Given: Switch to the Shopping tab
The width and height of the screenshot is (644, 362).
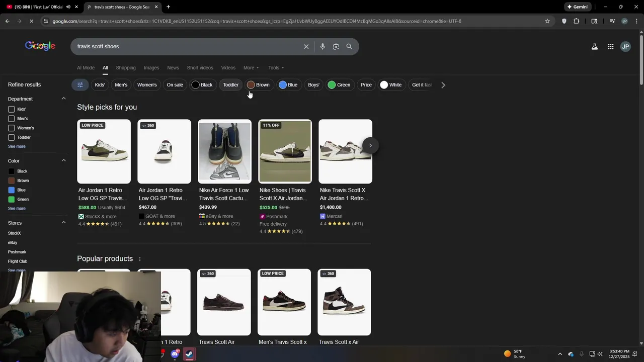Looking at the screenshot, I should [x=126, y=68].
